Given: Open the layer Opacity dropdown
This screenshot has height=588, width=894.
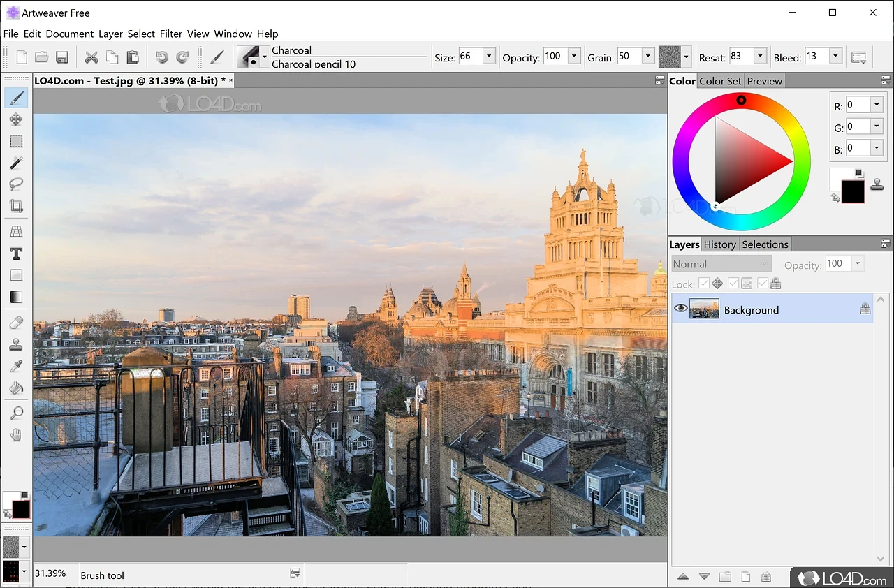Looking at the screenshot, I should click(x=858, y=264).
